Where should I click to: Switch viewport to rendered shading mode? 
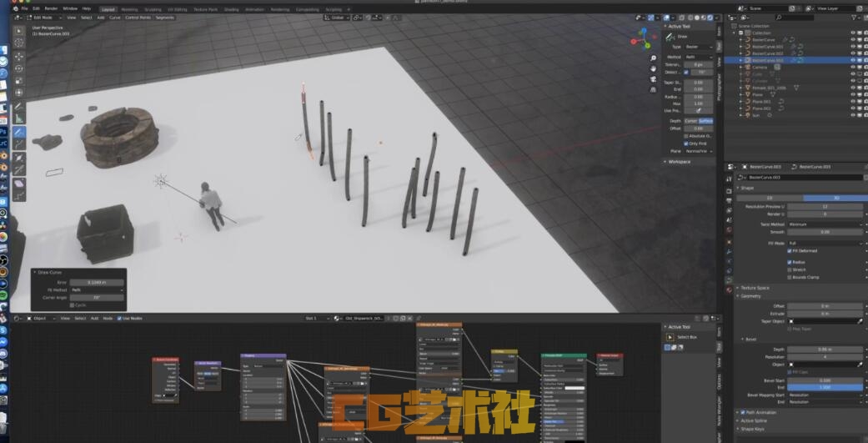(710, 18)
